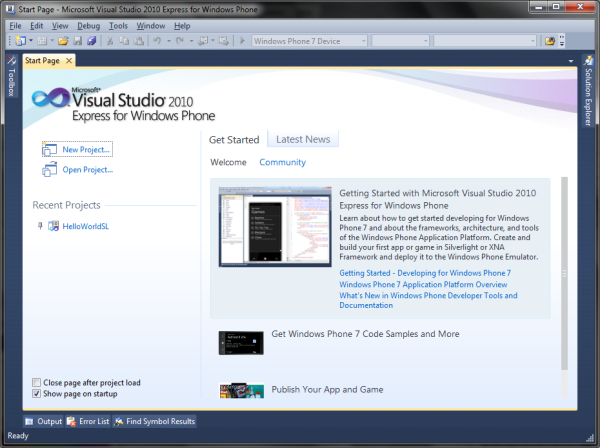Click the Paste toolbar icon
The height and width of the screenshot is (448, 600).
pyautogui.click(x=139, y=41)
